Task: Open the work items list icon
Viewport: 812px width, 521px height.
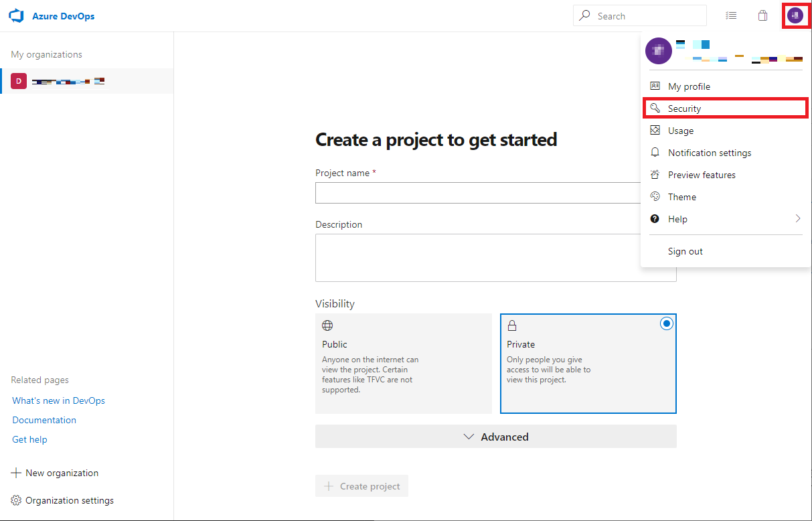Action: [731, 15]
